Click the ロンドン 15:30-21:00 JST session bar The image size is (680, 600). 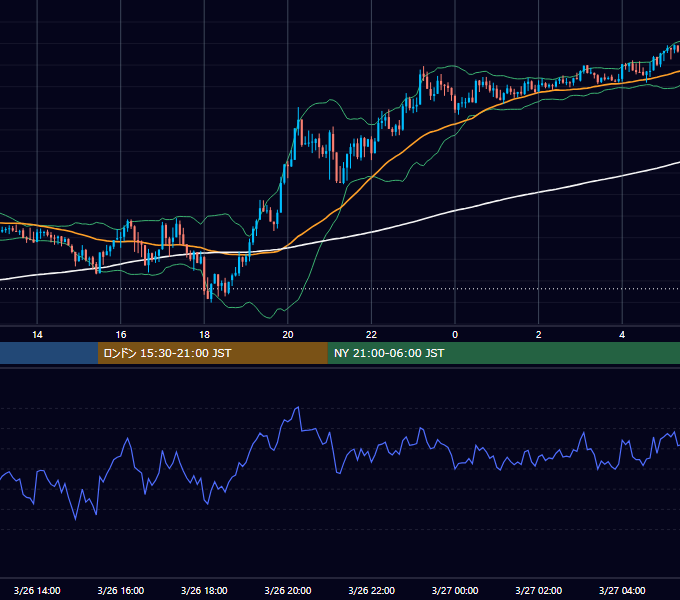[x=212, y=353]
